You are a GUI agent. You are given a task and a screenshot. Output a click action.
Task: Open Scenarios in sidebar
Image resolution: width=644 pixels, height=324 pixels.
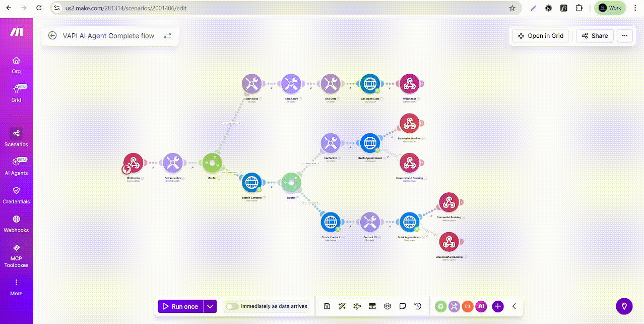16,137
